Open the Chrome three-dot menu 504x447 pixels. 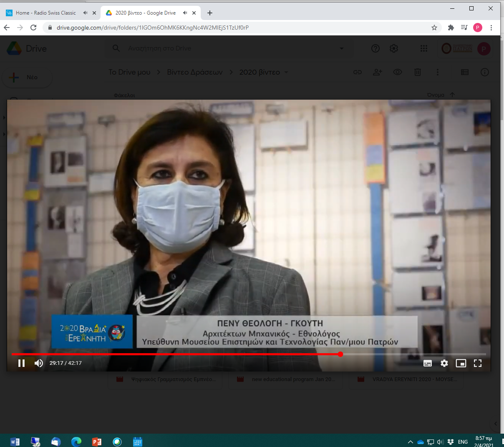point(491,28)
